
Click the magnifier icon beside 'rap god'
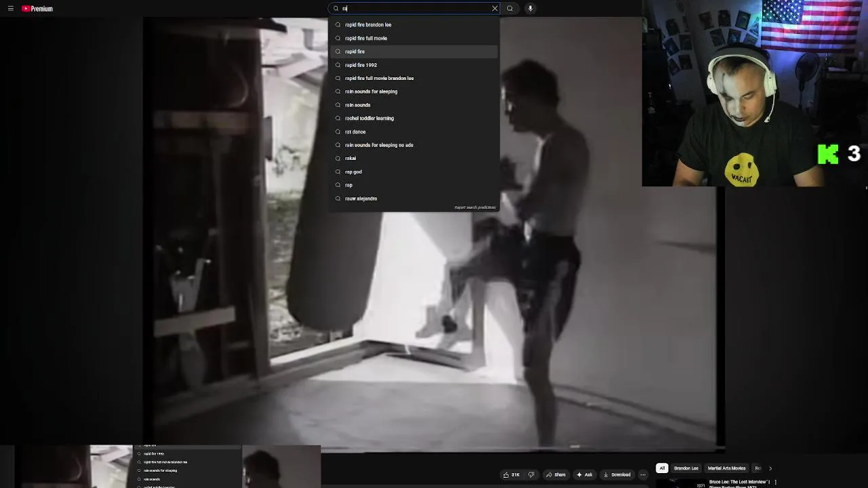coord(338,171)
